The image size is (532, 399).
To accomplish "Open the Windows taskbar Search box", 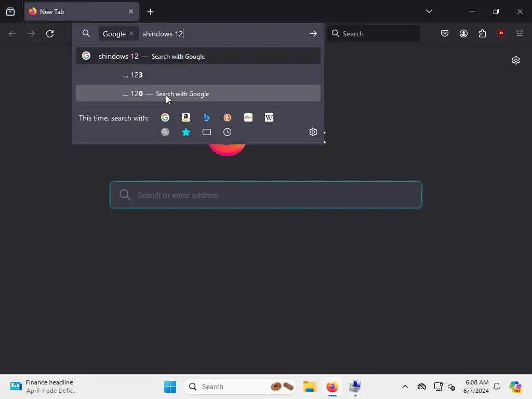I will [x=240, y=387].
